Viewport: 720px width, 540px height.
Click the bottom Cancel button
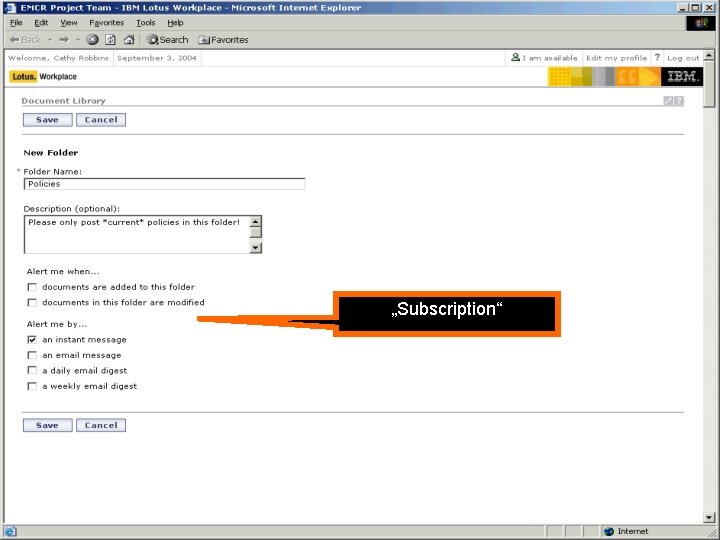101,425
